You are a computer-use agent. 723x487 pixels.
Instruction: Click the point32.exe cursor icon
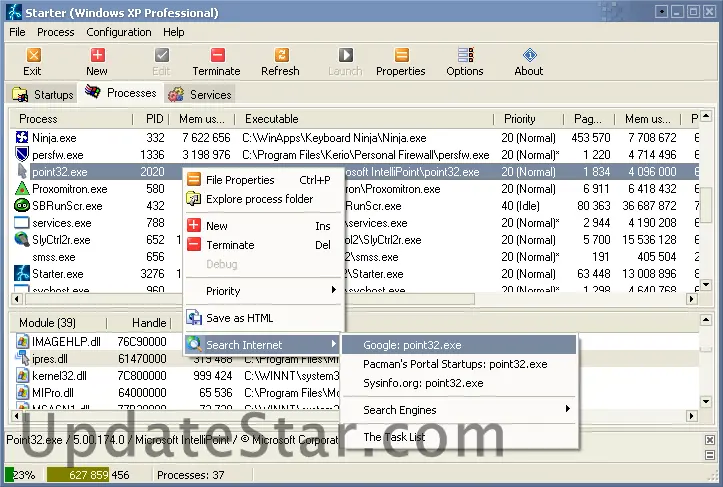22,172
